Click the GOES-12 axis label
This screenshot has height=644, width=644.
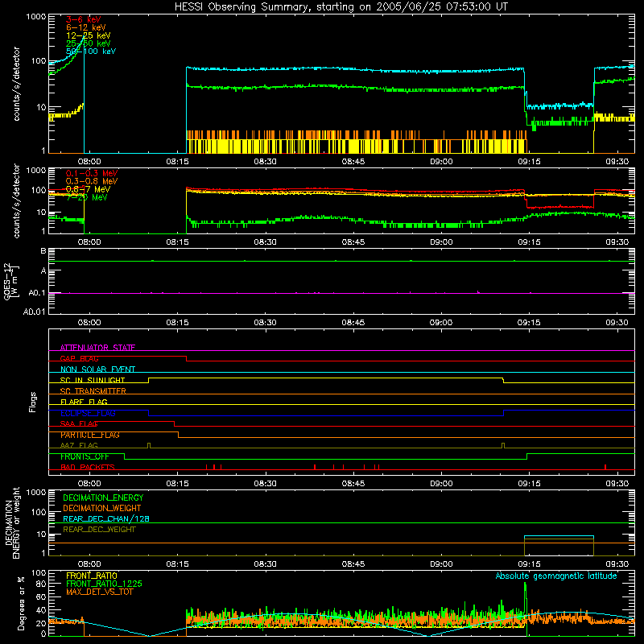[10, 281]
